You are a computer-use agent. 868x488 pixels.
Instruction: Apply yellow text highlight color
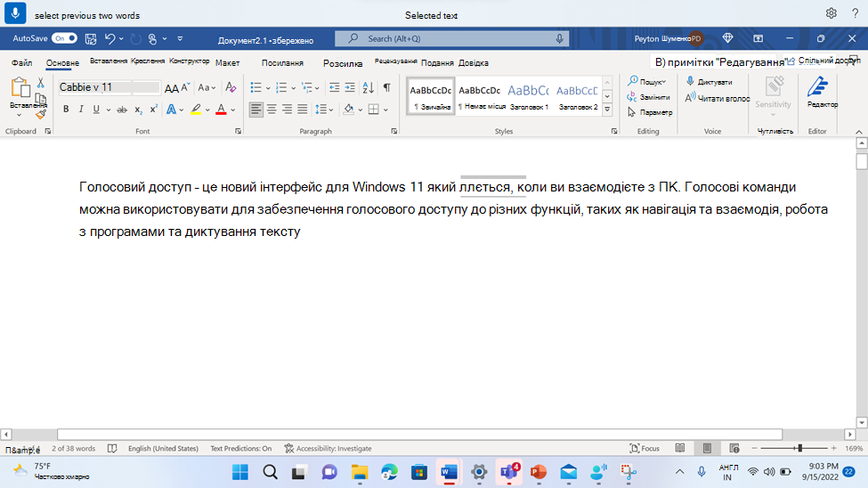(196, 110)
